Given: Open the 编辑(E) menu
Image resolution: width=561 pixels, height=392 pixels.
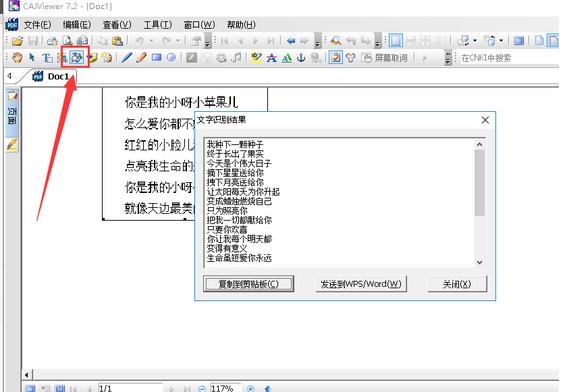Looking at the screenshot, I should (x=77, y=25).
